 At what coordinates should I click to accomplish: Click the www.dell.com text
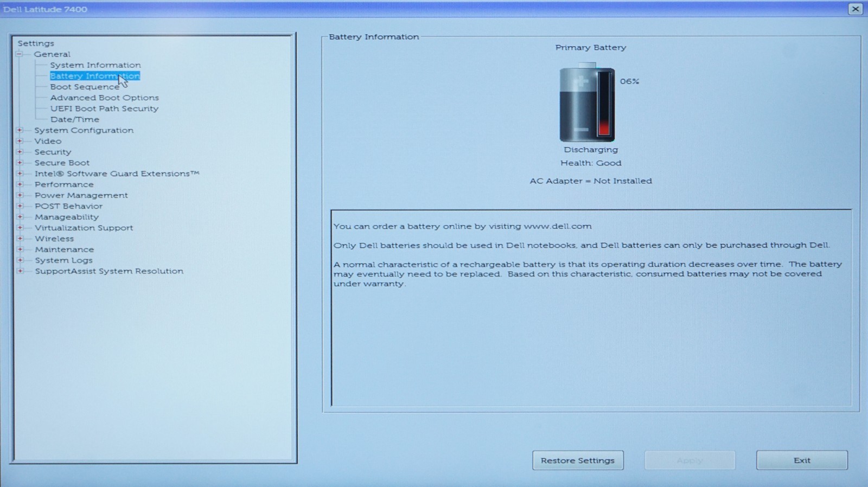558,226
